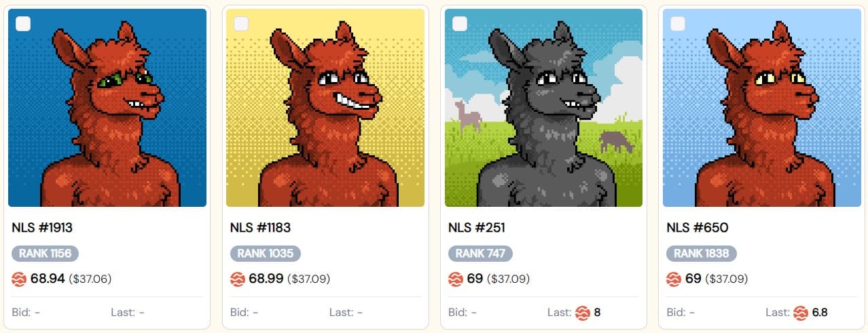The image size is (868, 333).
Task: Click the token icon next to Last 6.8
Action: tap(801, 313)
